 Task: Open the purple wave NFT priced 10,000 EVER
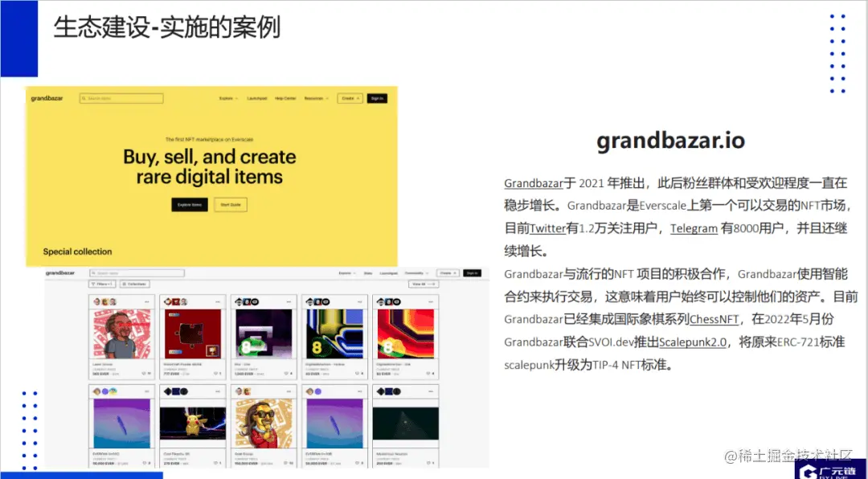[x=121, y=424]
